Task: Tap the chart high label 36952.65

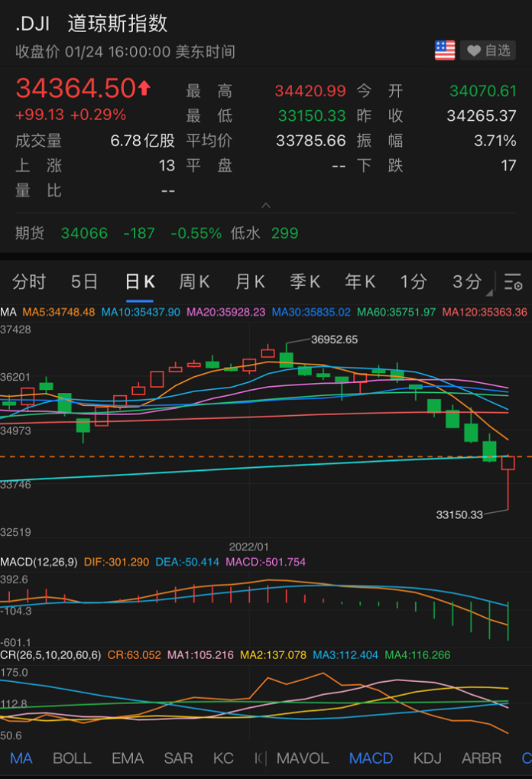Action: 334,340
